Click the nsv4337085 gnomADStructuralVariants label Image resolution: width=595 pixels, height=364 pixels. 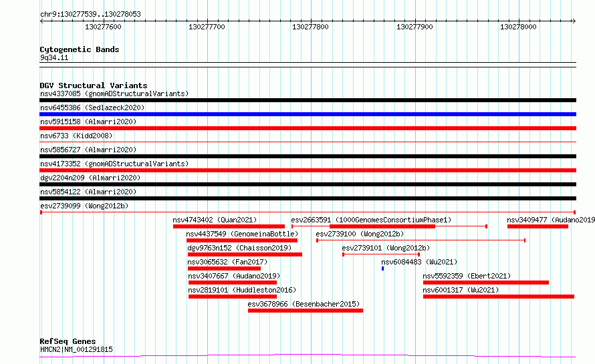click(x=114, y=94)
